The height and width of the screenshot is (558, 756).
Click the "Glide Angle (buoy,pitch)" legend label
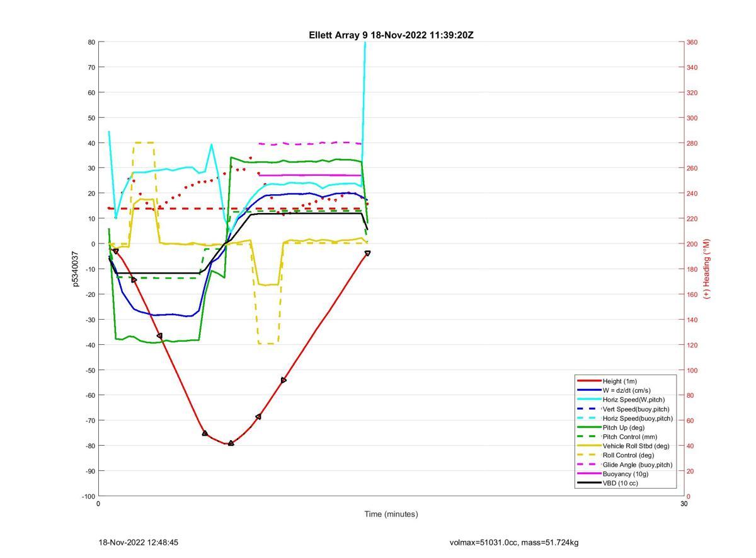637,465
